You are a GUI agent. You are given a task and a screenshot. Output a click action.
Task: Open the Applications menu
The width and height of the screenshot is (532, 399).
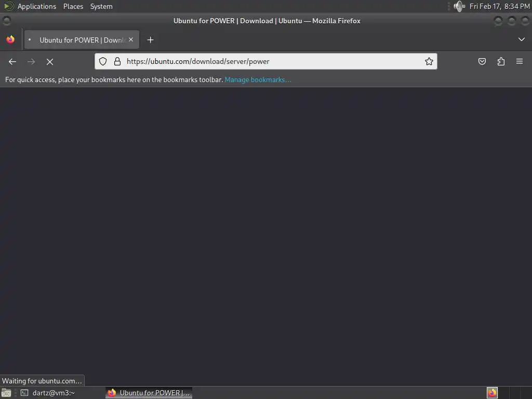pyautogui.click(x=37, y=6)
